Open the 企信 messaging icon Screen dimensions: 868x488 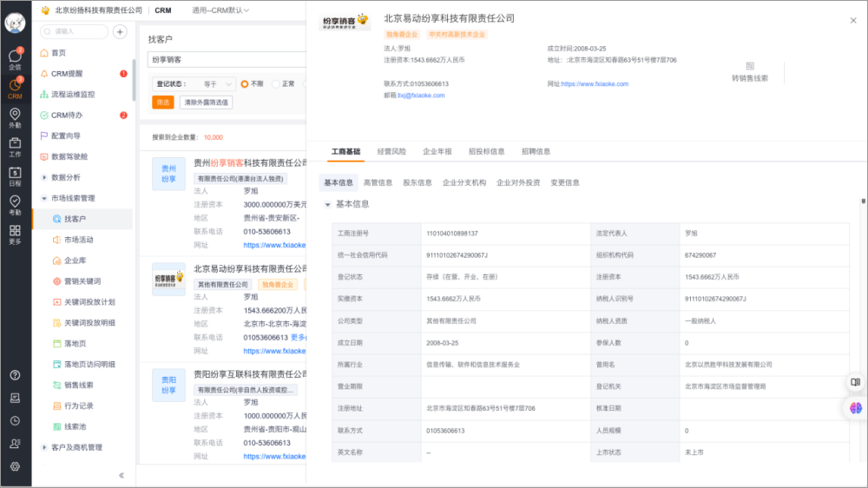[15, 58]
